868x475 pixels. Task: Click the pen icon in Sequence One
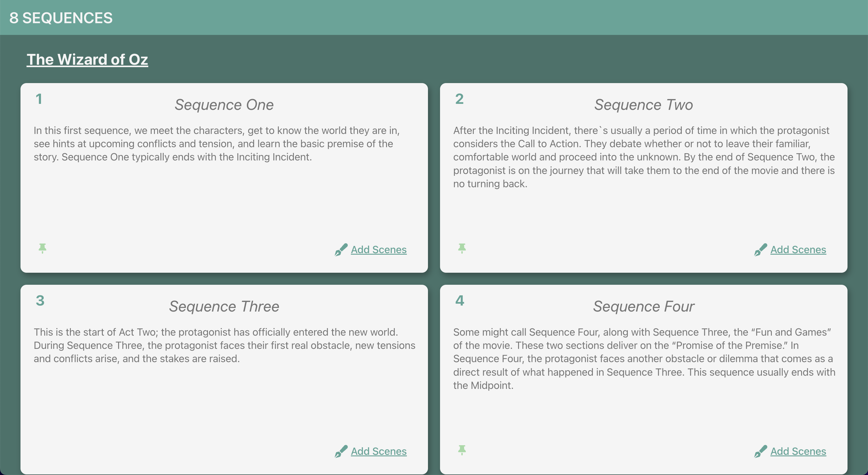point(341,250)
